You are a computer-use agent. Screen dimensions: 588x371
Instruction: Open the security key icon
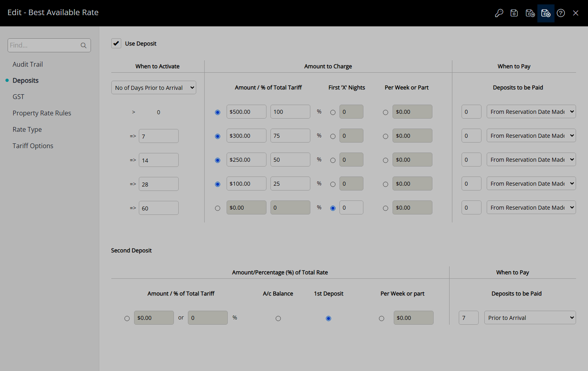499,13
